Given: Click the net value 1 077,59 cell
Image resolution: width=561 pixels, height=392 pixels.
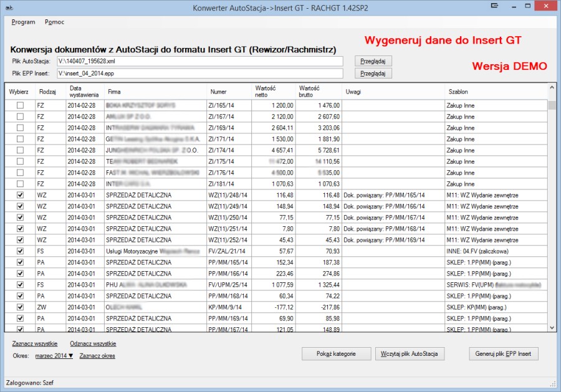Looking at the screenshot, I should pos(274,285).
